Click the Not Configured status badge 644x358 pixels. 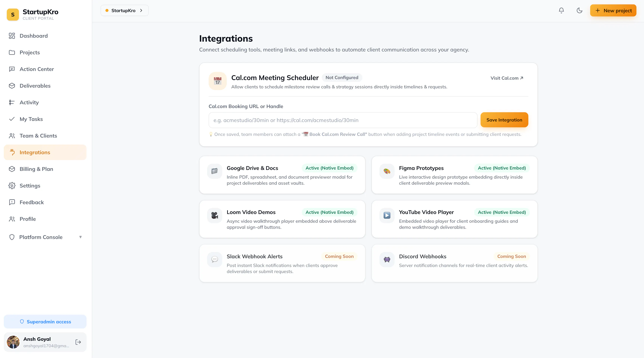(x=342, y=78)
